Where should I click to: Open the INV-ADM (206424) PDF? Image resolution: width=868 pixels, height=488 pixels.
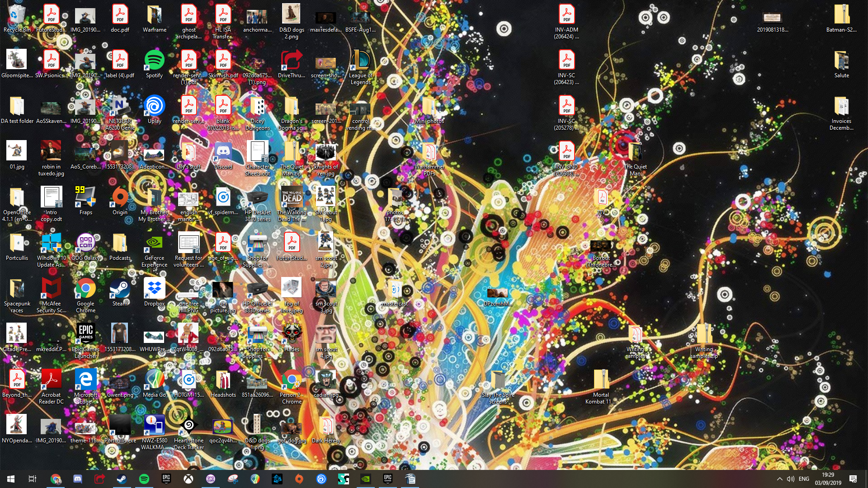coord(566,22)
